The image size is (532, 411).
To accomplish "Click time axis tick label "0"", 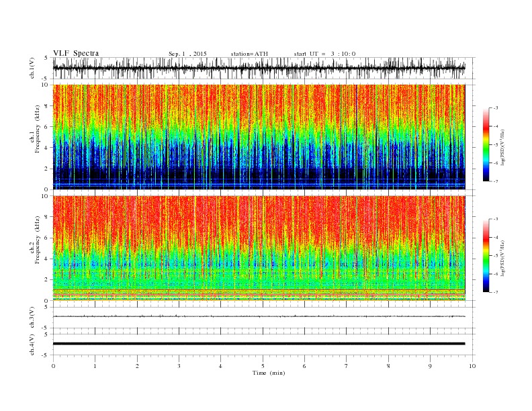I will pos(53,366).
